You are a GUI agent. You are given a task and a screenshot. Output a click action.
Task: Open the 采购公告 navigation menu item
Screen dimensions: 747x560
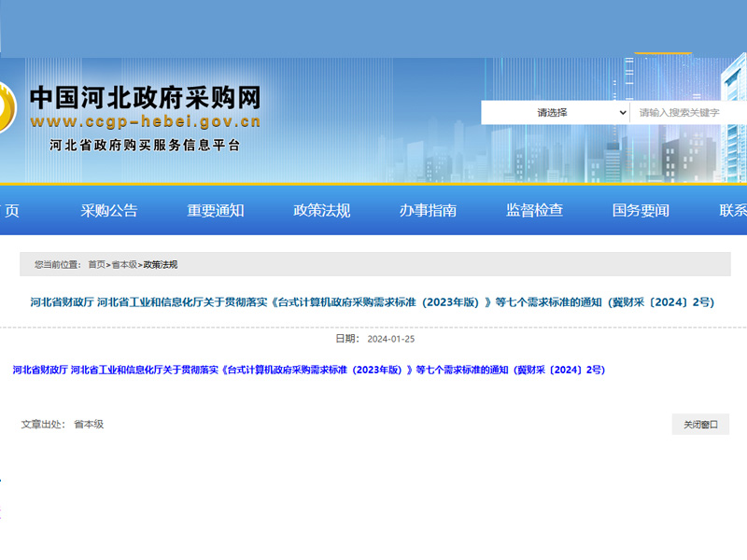pyautogui.click(x=108, y=210)
